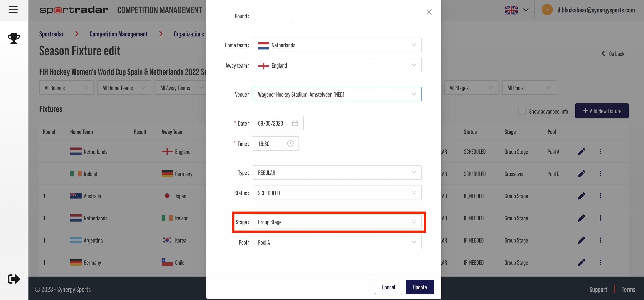644x300 pixels.
Task: Click Korea in Away Team column
Action: (x=181, y=240)
